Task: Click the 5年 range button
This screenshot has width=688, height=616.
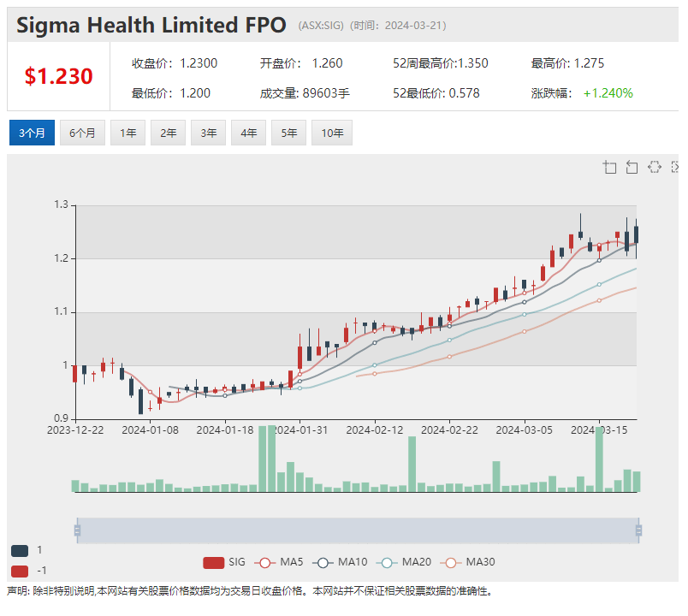Action: 290,133
